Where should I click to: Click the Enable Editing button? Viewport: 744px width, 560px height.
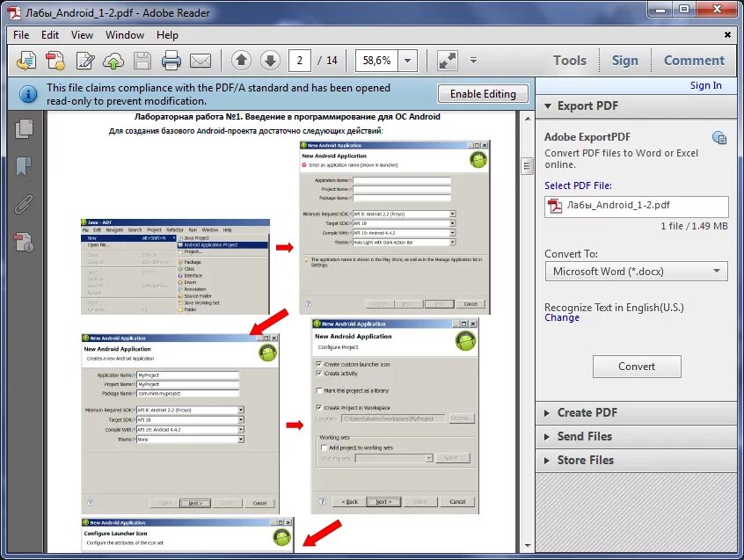[x=483, y=94]
